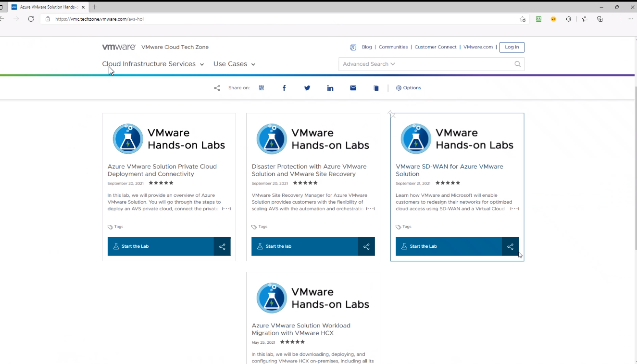Copy link using the clipboard icon

coord(376,88)
